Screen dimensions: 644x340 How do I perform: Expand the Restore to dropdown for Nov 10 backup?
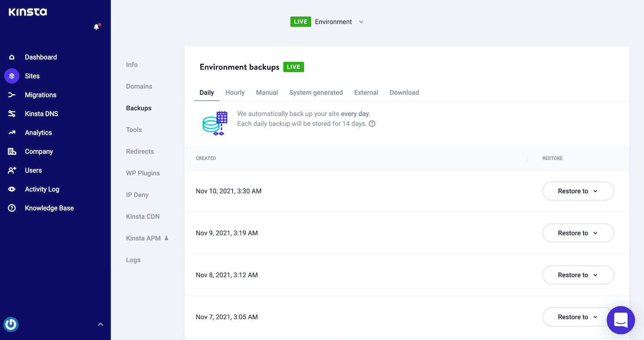578,191
